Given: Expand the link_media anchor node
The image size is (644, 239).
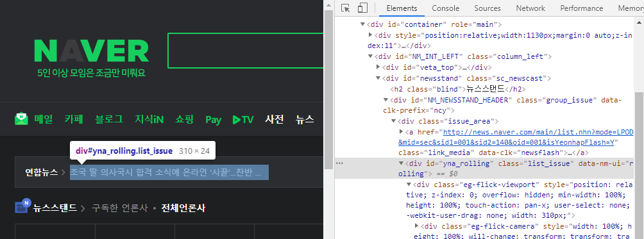Looking at the screenshot, I should [x=402, y=131].
